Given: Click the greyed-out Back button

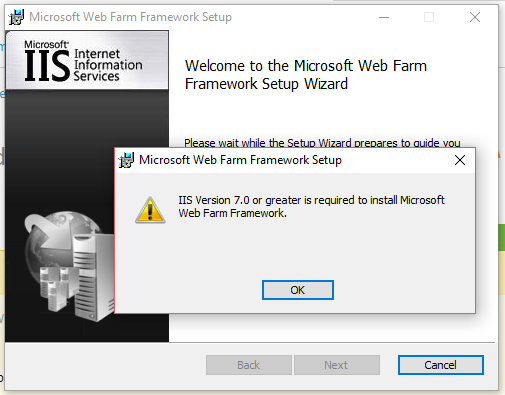Looking at the screenshot, I should 249,365.
